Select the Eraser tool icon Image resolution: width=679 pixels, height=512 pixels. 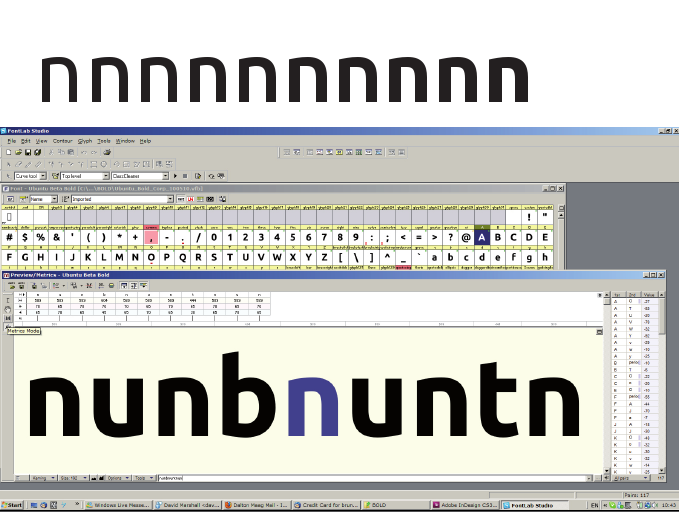(x=18, y=165)
